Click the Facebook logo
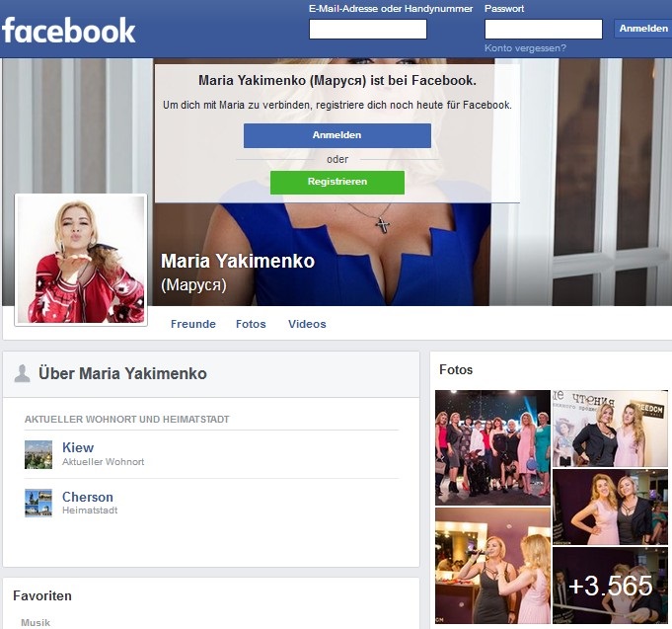This screenshot has height=629, width=672. pos(68,31)
